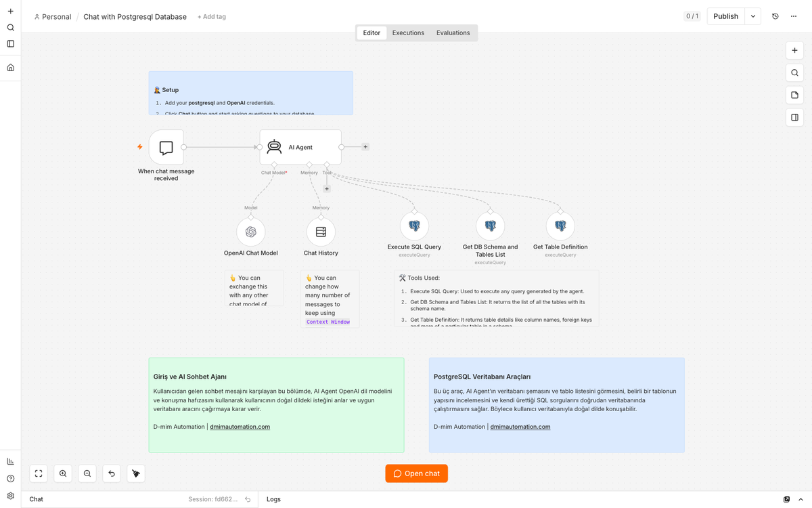Open dmimautomation.com link in blue note
This screenshot has height=508, width=812.
tap(520, 427)
